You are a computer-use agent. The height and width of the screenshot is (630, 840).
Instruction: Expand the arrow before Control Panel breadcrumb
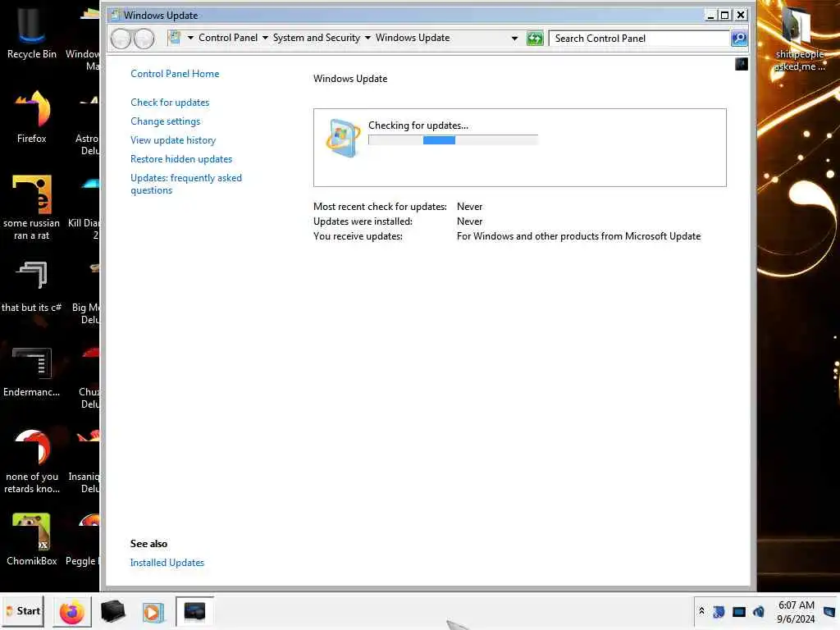190,38
